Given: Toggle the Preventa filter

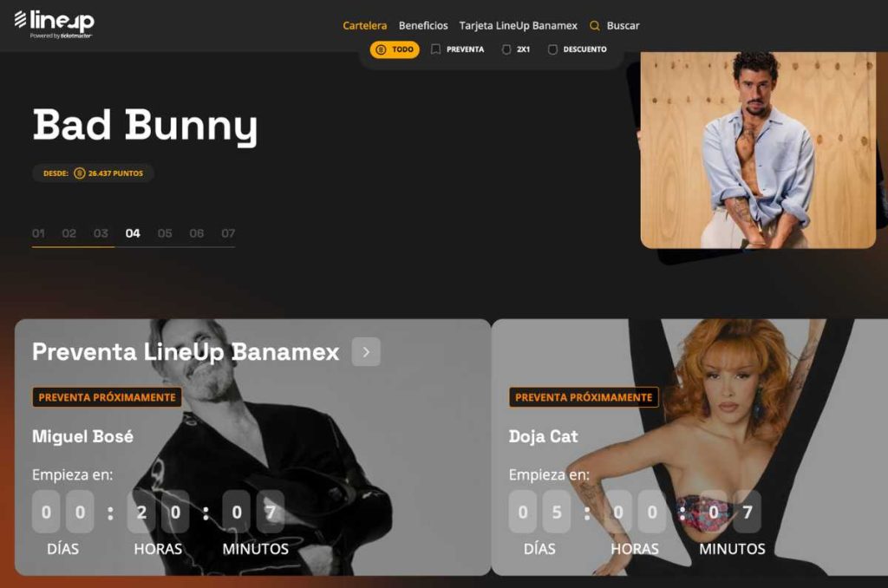Looking at the screenshot, I should click(457, 50).
